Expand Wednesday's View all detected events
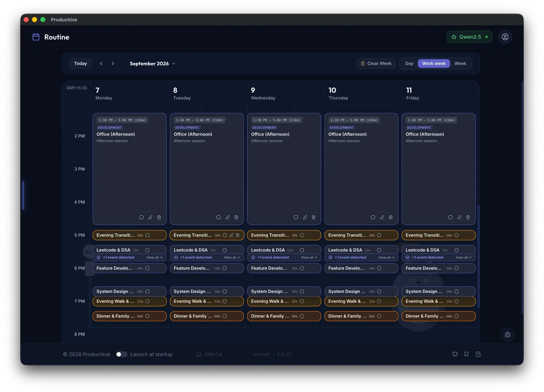544x392 pixels. point(309,257)
